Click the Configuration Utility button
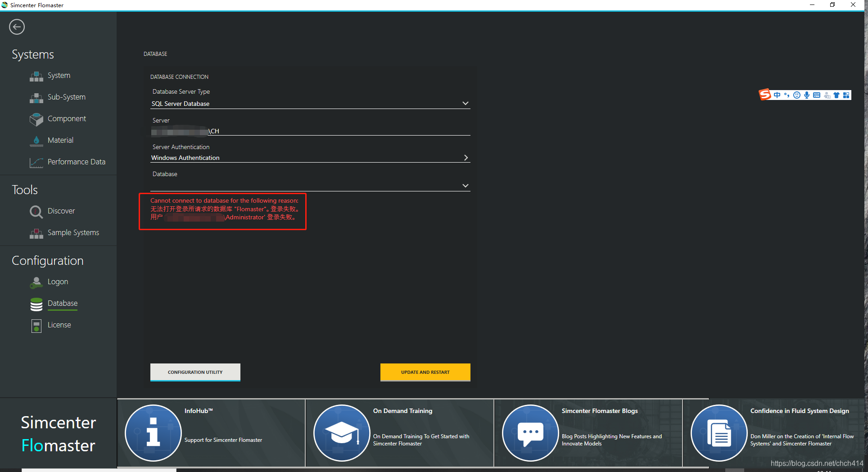868x472 pixels. click(195, 372)
